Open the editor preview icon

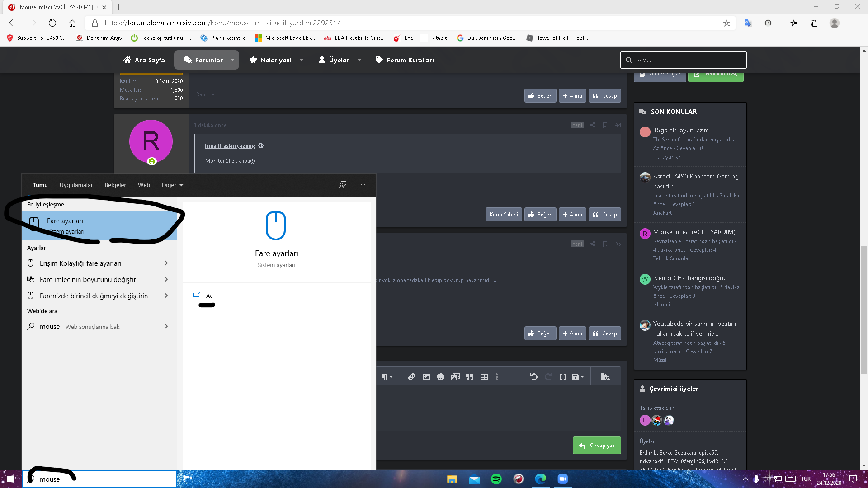coord(605,377)
